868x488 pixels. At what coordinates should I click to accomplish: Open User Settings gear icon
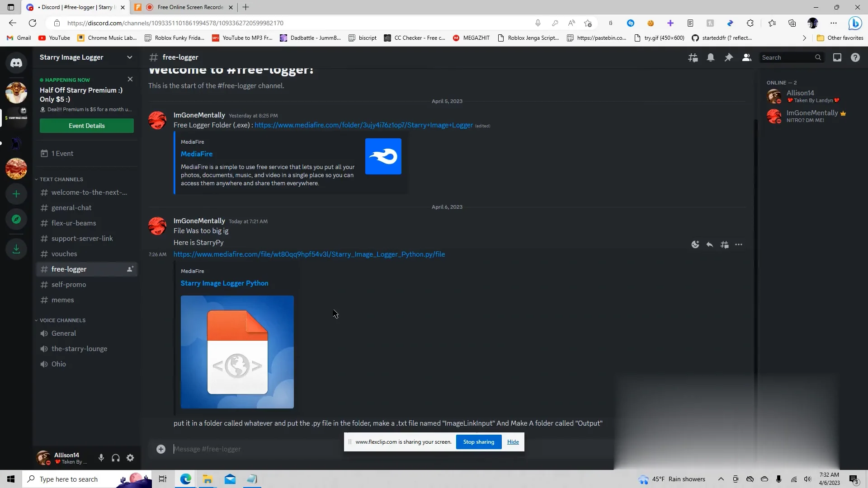point(130,458)
